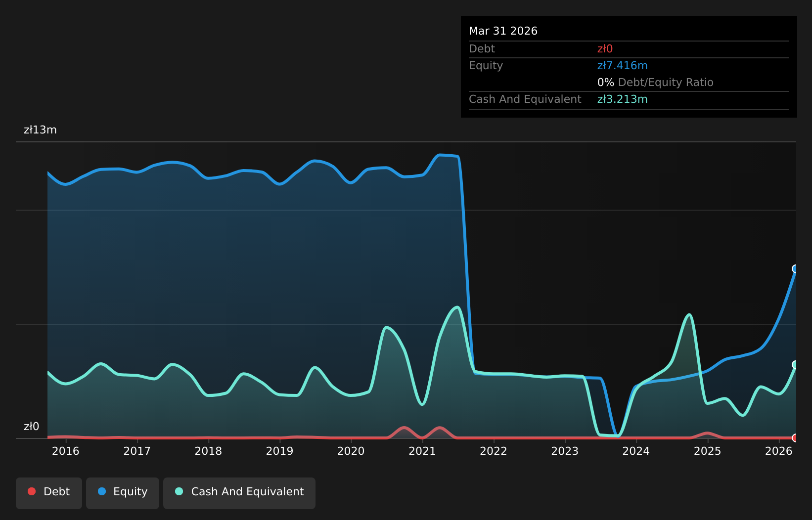Click the 2022 x-axis label
Viewport: 812px width, 520px height.
click(494, 451)
